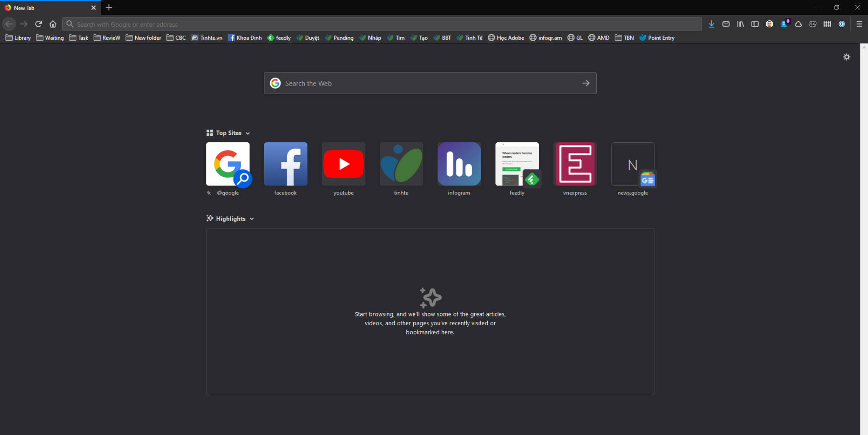Open the Task bookmarks folder
The height and width of the screenshot is (435, 868).
pos(79,38)
